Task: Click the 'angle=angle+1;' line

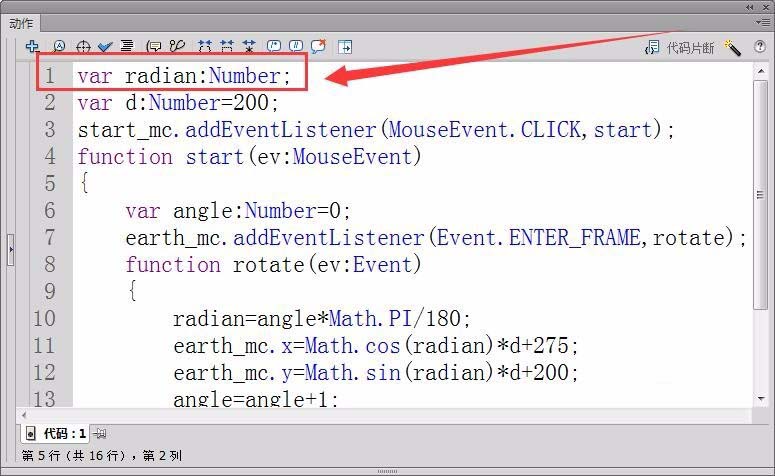Action: coord(256,398)
